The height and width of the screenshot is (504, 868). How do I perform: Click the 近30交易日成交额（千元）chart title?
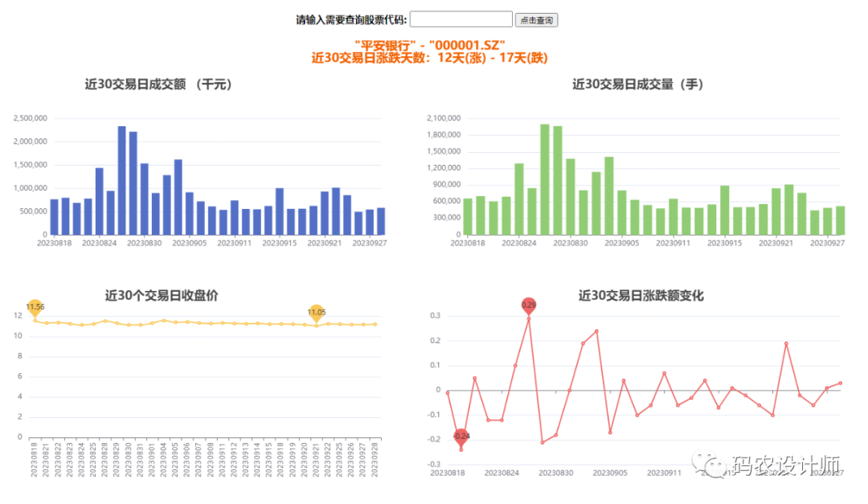[158, 84]
